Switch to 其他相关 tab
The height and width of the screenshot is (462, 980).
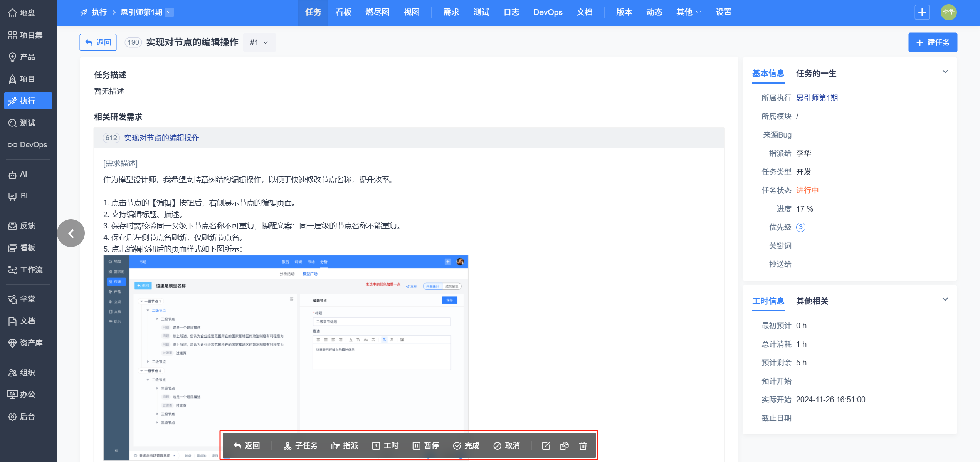812,301
